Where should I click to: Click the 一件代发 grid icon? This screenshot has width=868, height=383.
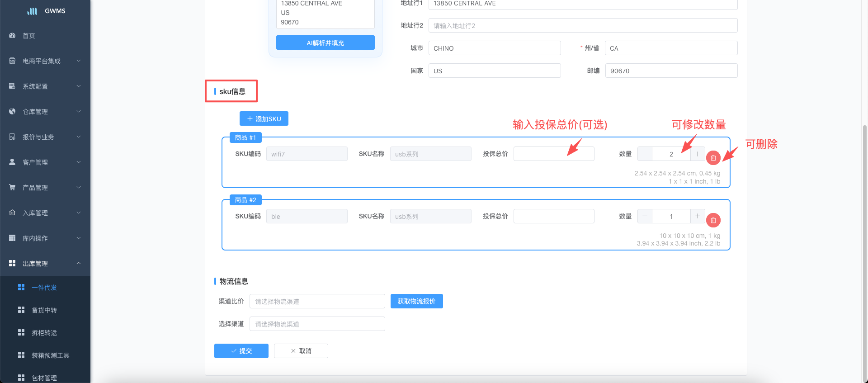(21, 287)
